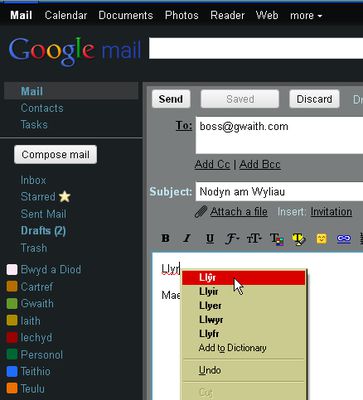The image size is (363, 400).
Task: Expand the 'more' menu in top bar
Action: point(306,15)
